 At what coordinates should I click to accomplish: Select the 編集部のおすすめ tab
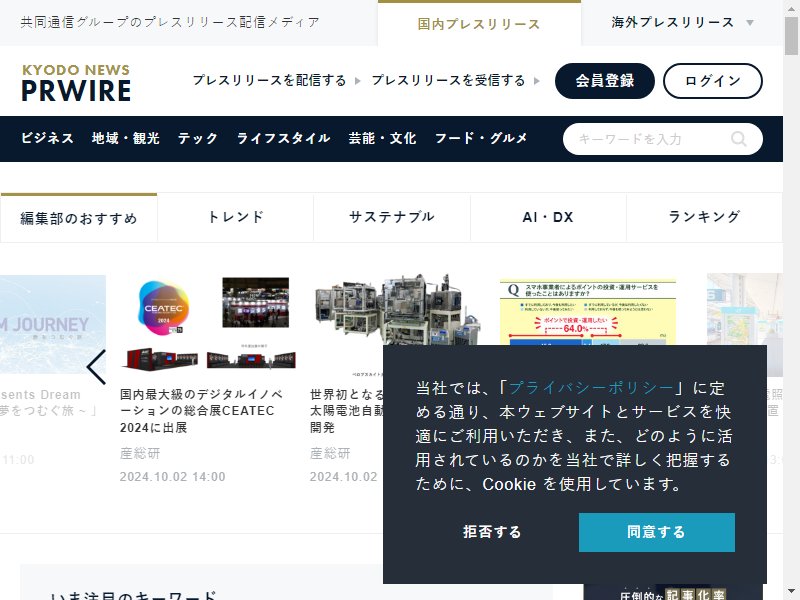point(79,218)
